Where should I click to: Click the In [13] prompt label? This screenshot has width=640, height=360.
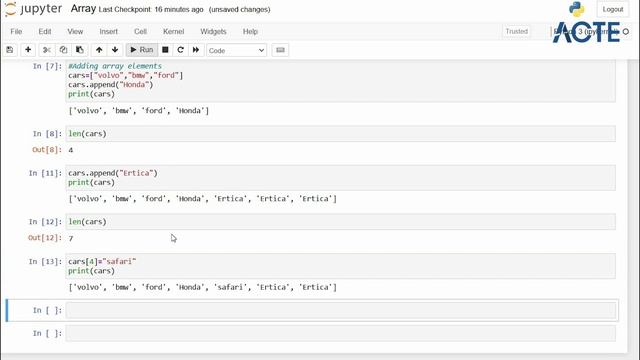(x=45, y=262)
